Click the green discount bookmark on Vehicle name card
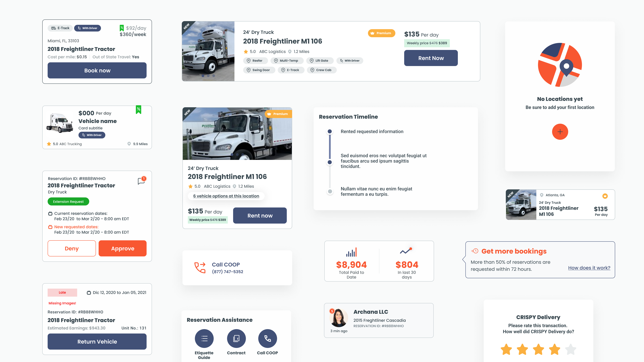 pyautogui.click(x=139, y=109)
